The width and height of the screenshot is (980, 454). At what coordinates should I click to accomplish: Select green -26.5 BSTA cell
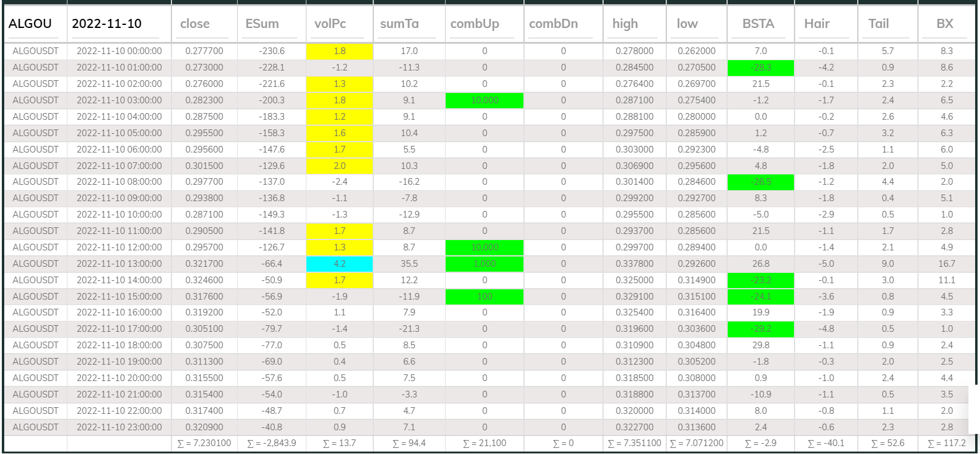[761, 182]
